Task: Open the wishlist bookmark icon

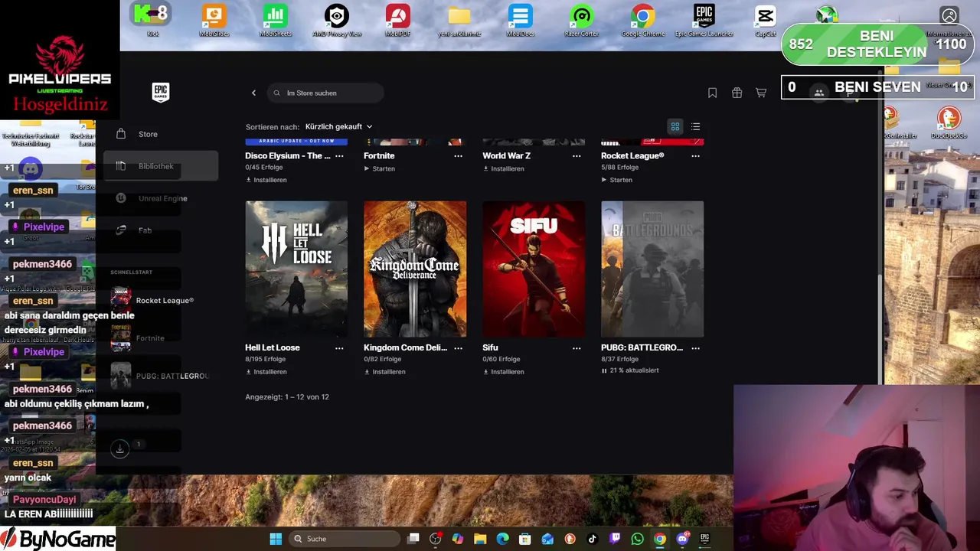Action: (712, 93)
